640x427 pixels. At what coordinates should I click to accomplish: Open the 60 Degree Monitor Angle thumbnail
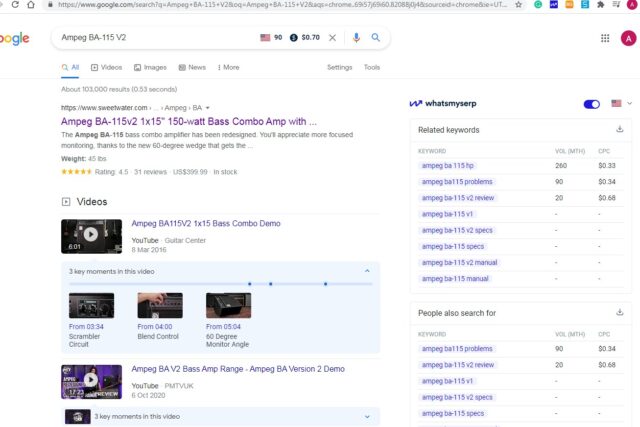(229, 305)
